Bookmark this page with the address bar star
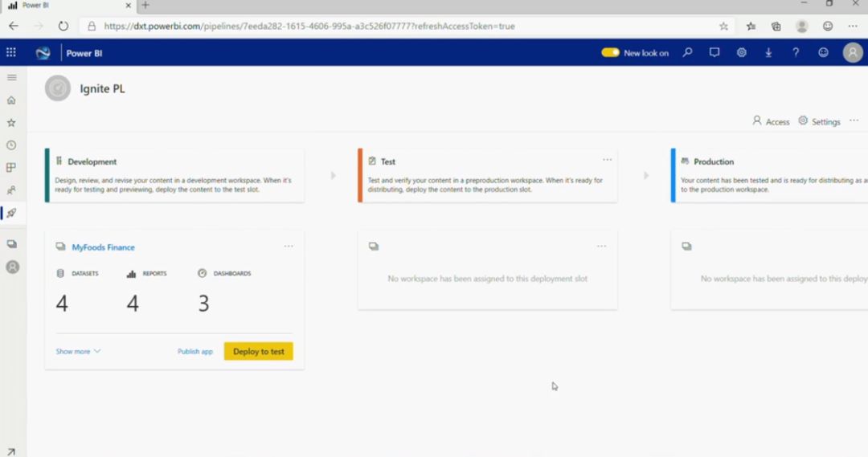Screen dimensions: 868x457 coord(723,26)
